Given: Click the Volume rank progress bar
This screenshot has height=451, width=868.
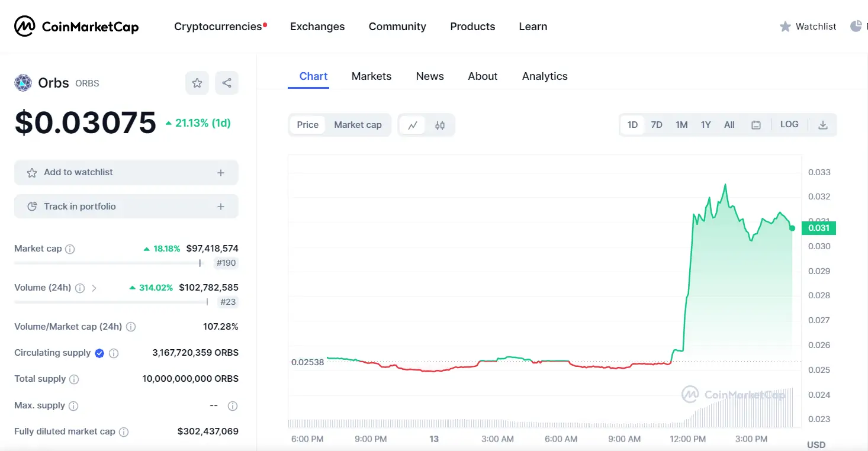Looking at the screenshot, I should [x=111, y=302].
